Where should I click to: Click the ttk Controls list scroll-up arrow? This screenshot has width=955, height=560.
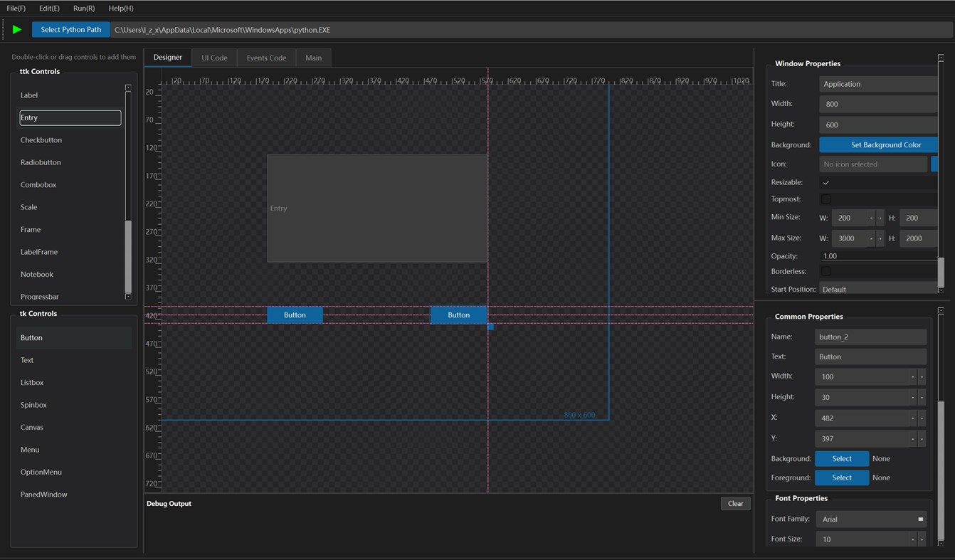[x=128, y=88]
